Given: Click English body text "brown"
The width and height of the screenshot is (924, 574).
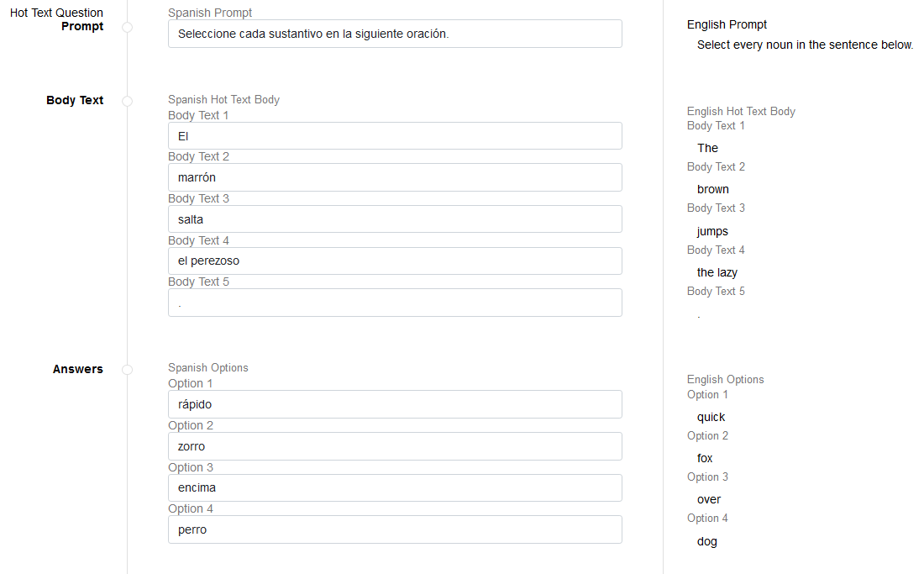Looking at the screenshot, I should click(713, 189).
